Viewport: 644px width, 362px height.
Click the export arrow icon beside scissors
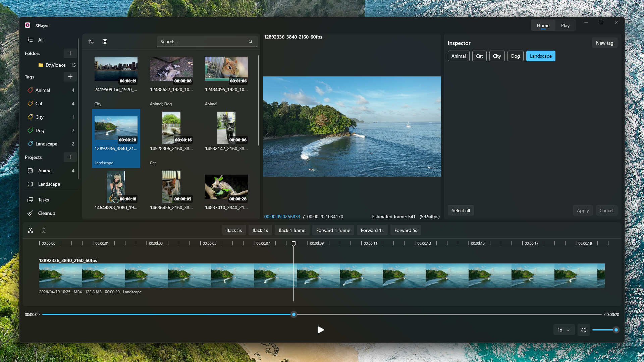44,230
